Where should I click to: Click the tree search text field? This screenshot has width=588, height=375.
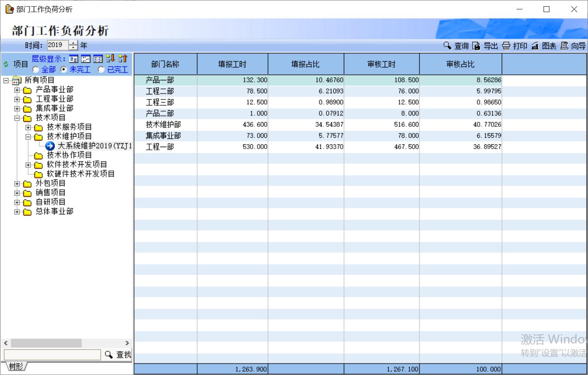click(52, 354)
